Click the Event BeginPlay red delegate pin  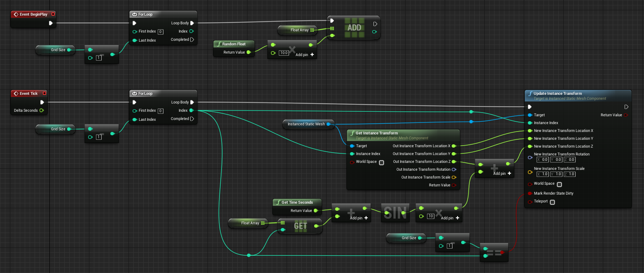[x=53, y=14]
